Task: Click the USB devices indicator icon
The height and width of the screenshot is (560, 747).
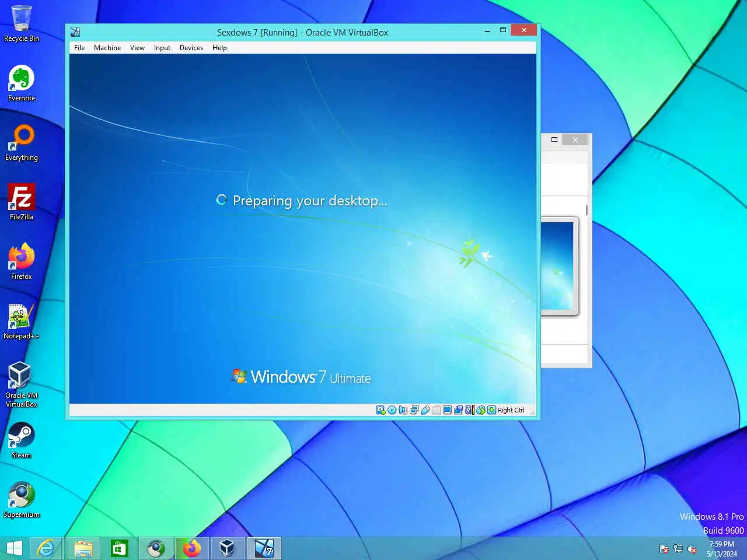Action: coord(425,410)
